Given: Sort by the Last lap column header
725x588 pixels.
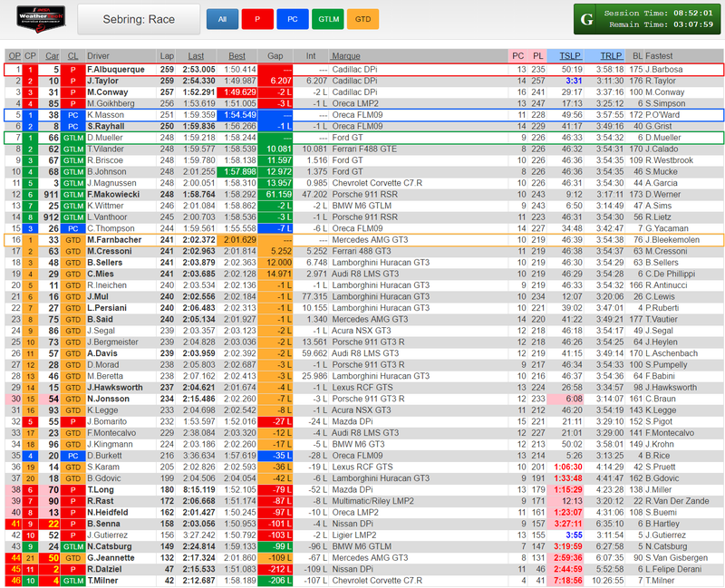Looking at the screenshot, I should click(196, 56).
